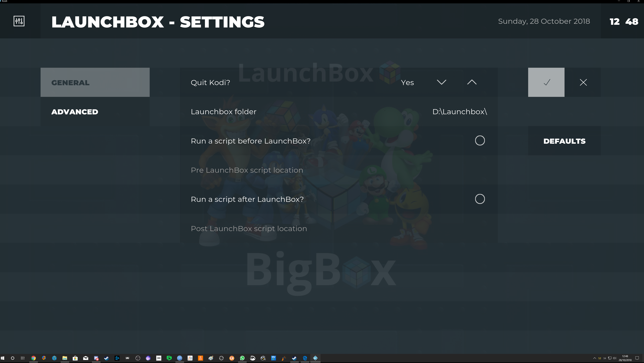Open the Sky app taskbar icon
Viewport: 644px width, 363px height.
pyautogui.click(x=273, y=358)
